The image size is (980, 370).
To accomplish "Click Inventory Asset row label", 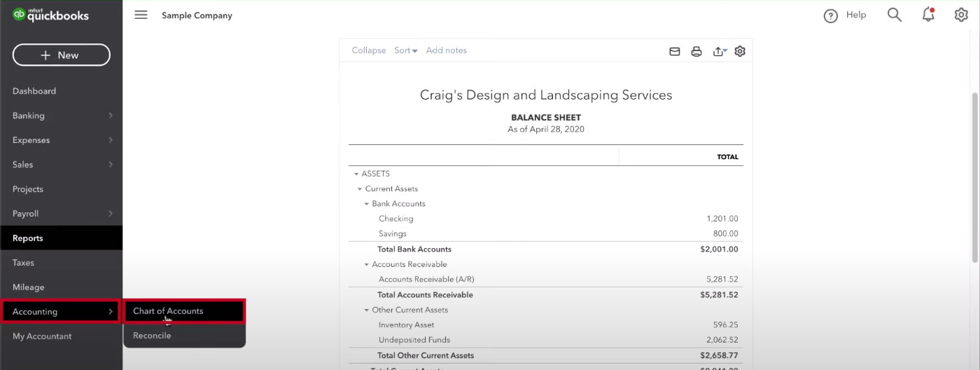I will point(406,325).
